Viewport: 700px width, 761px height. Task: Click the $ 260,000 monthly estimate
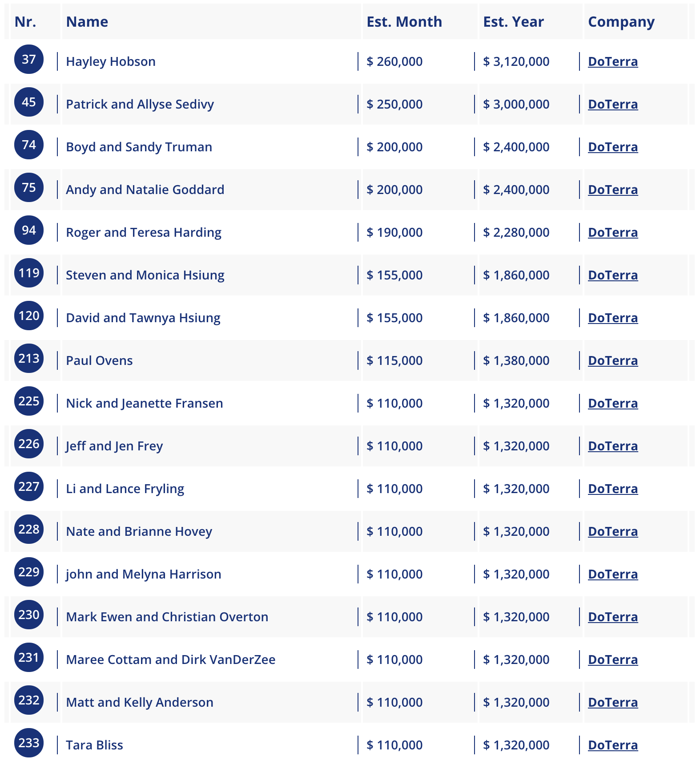[394, 61]
